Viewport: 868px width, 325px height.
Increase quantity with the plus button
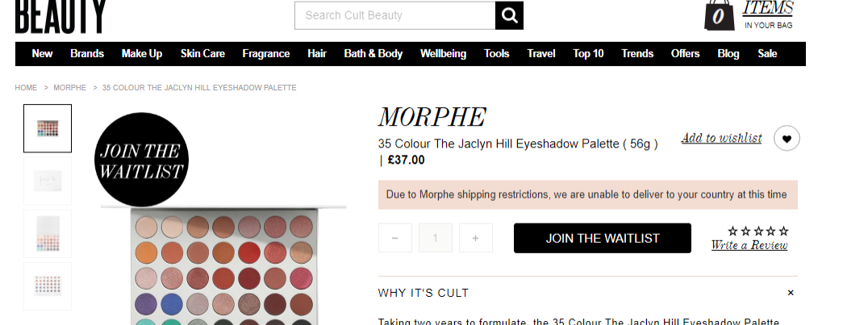point(475,238)
